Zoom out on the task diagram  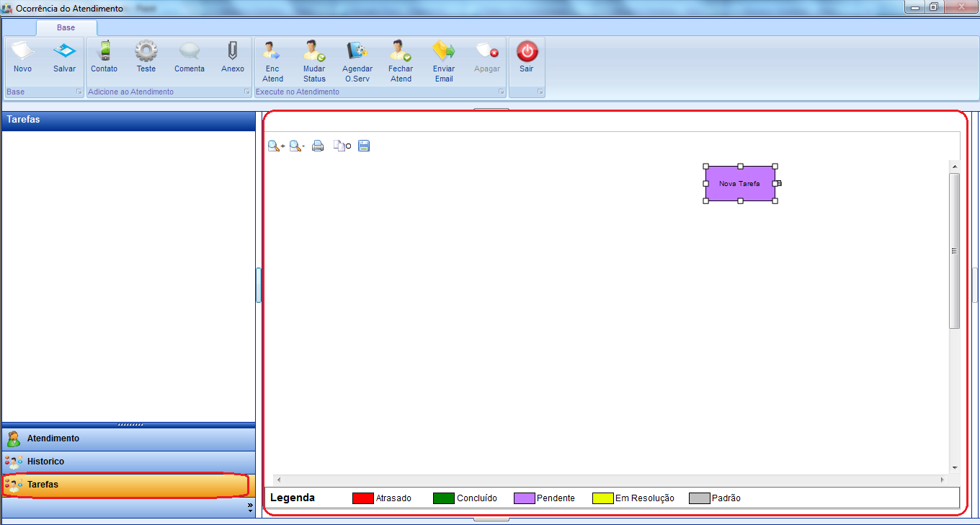coord(297,146)
